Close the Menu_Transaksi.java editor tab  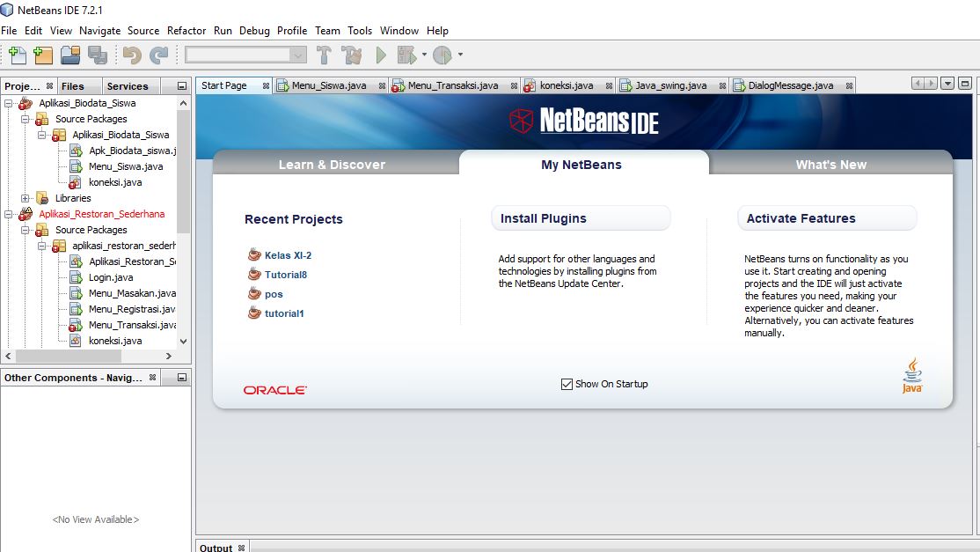pyautogui.click(x=514, y=85)
